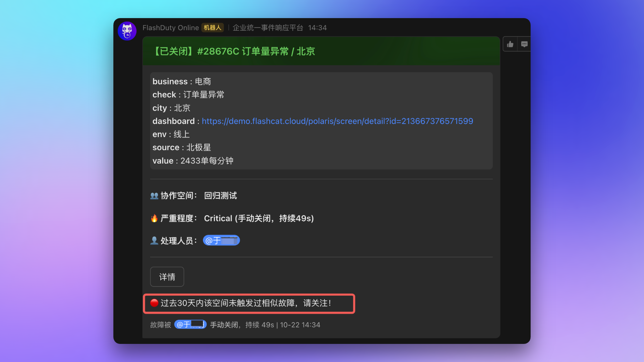
Task: Open the polaris dashboard URL link
Action: tap(337, 121)
